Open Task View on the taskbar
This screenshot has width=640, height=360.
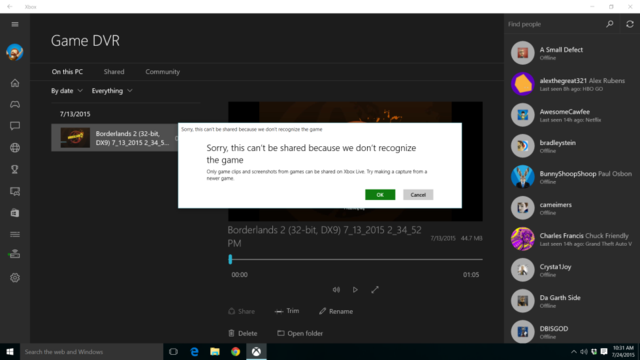coord(173,351)
